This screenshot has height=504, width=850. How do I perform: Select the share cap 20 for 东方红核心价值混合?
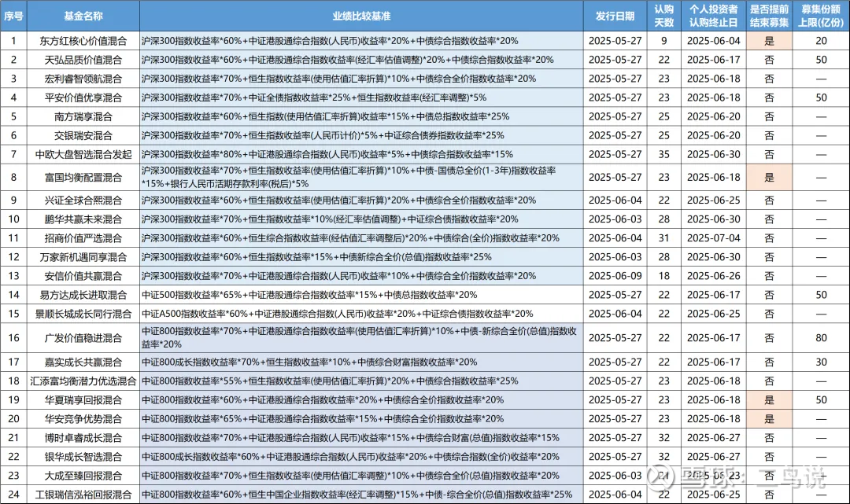point(821,41)
